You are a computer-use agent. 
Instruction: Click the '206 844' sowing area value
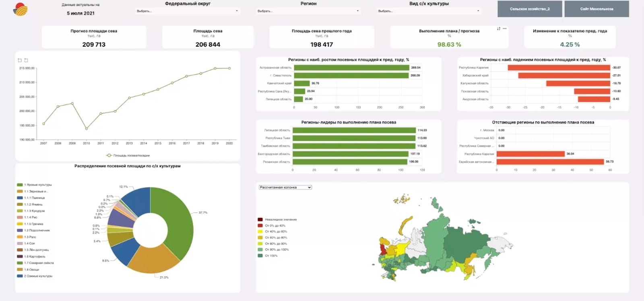click(x=208, y=45)
